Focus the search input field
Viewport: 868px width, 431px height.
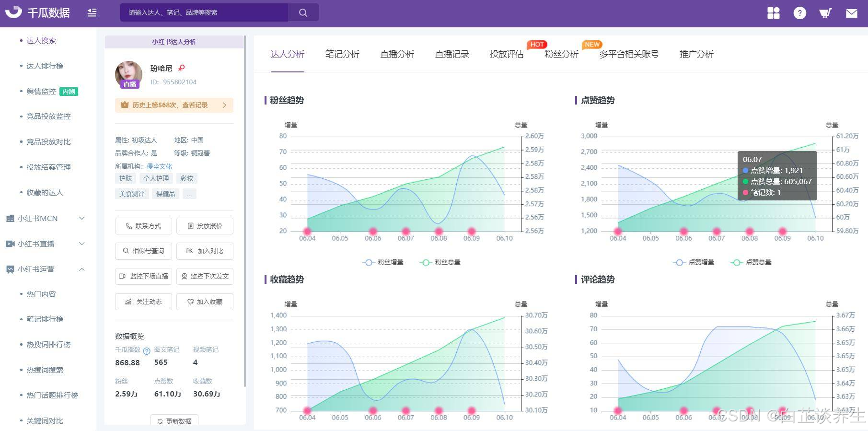[x=204, y=12]
